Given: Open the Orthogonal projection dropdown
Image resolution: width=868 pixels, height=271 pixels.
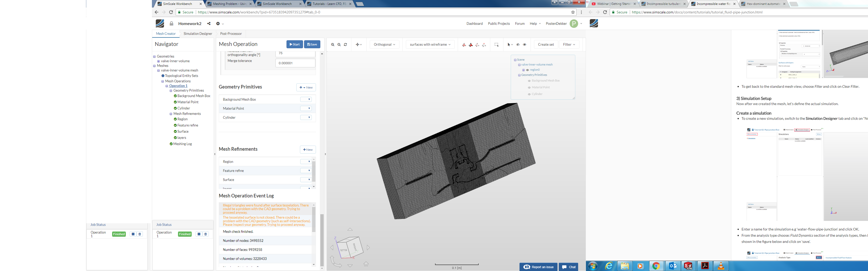Looking at the screenshot, I should 384,44.
